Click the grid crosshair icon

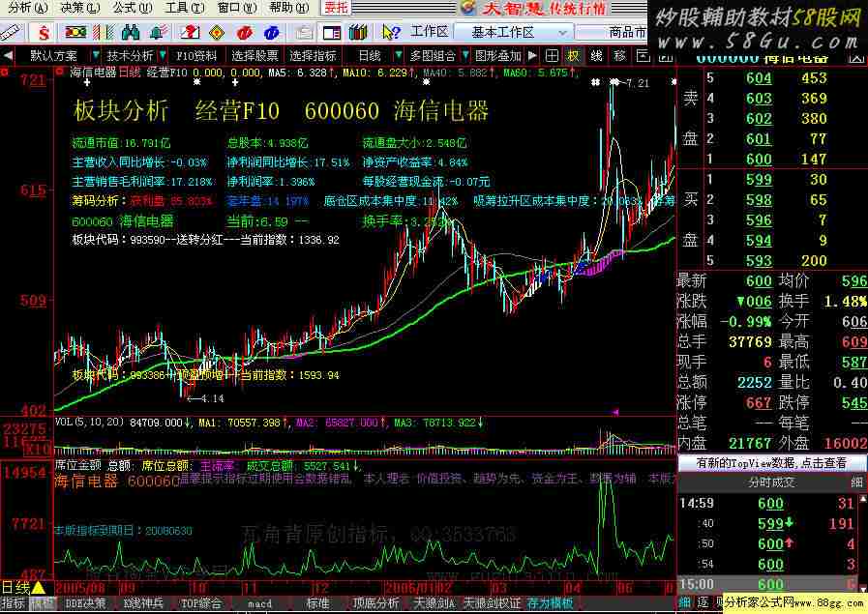coord(552,55)
